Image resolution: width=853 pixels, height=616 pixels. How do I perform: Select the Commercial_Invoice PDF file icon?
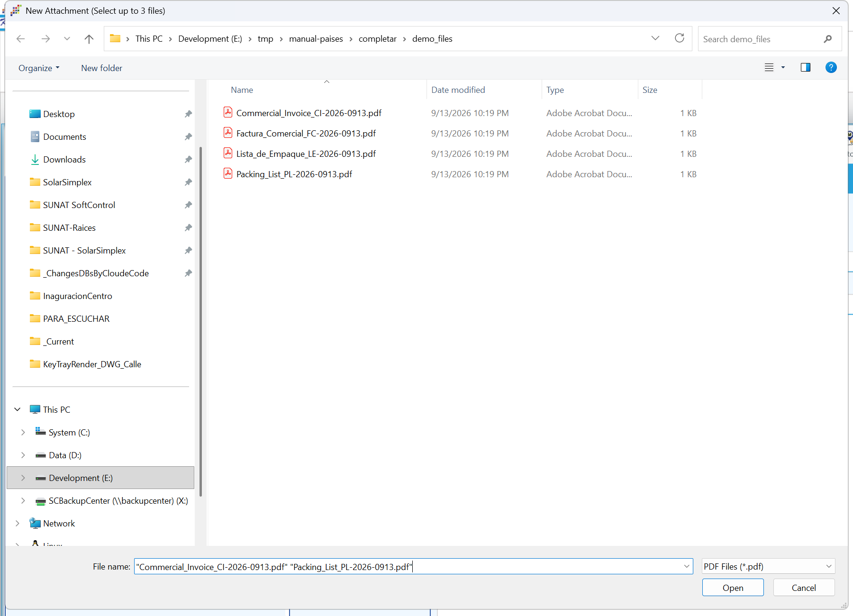[x=228, y=112]
